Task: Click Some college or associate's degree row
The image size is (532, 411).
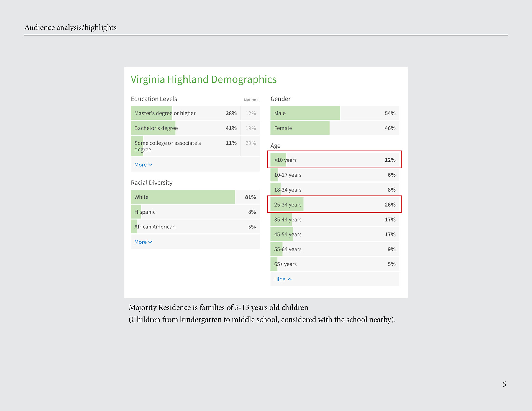Action: coord(195,146)
